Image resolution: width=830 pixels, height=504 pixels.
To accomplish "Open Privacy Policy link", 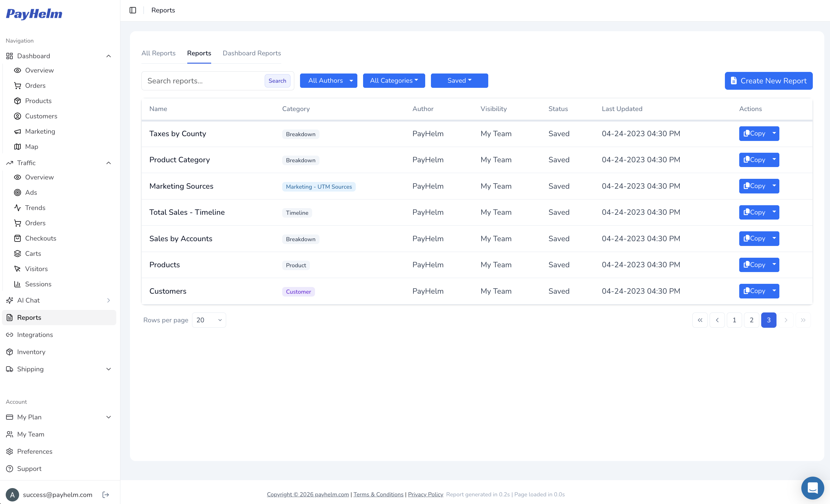I will (426, 494).
